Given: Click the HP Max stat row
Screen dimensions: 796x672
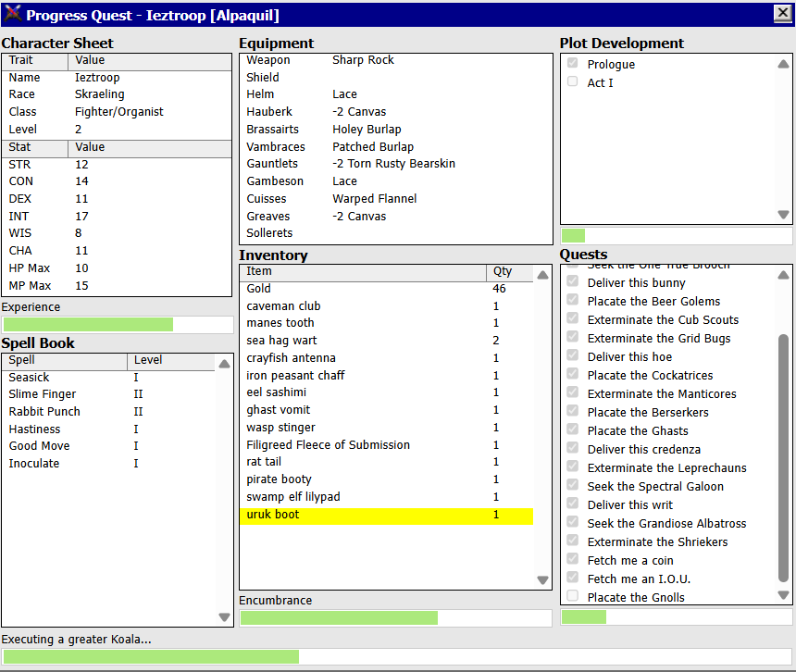Looking at the screenshot, I should tap(117, 268).
